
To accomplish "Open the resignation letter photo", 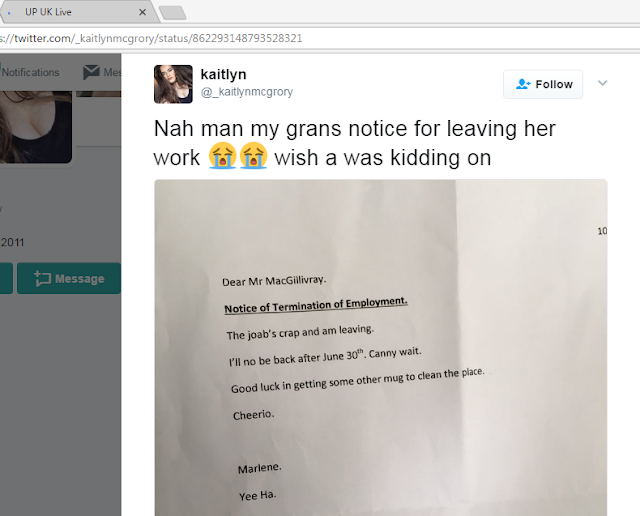I will click(x=380, y=347).
